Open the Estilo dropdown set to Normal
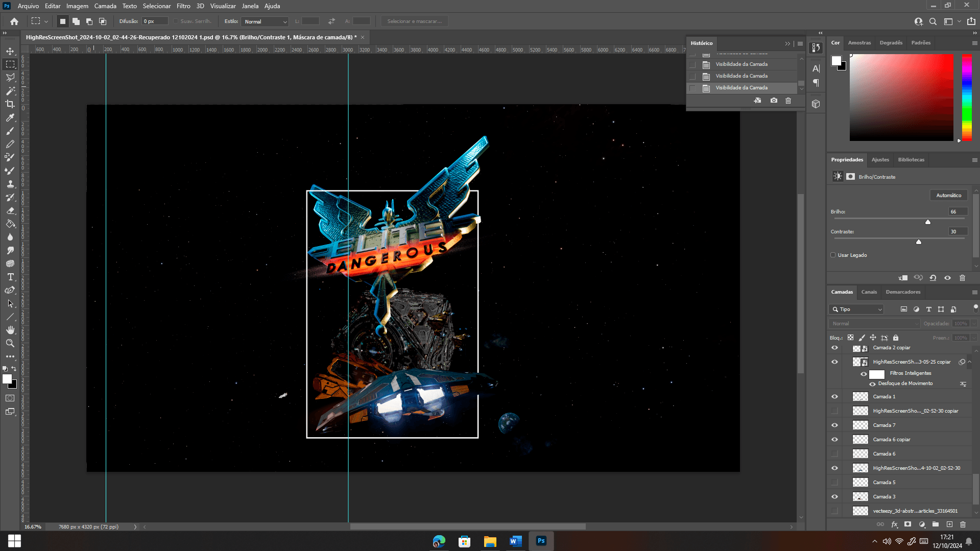Image resolution: width=980 pixels, height=551 pixels. tap(266, 21)
